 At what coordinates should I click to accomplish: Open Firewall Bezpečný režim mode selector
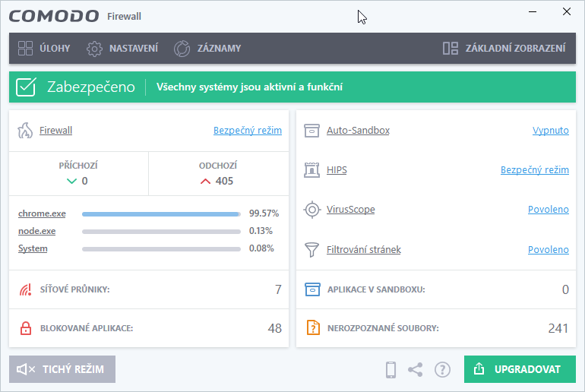(x=248, y=131)
